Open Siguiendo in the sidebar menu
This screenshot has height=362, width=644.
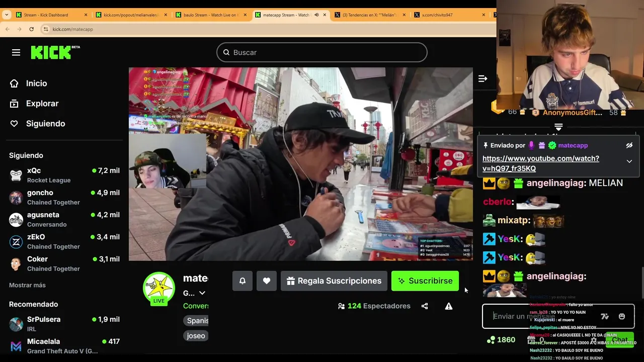coord(45,124)
